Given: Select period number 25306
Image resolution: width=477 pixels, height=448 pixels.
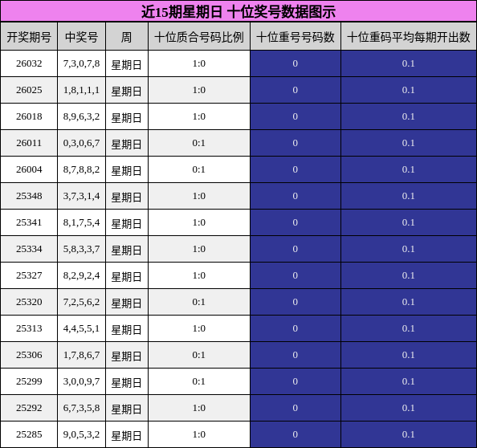Looking at the screenshot, I should tap(29, 355).
